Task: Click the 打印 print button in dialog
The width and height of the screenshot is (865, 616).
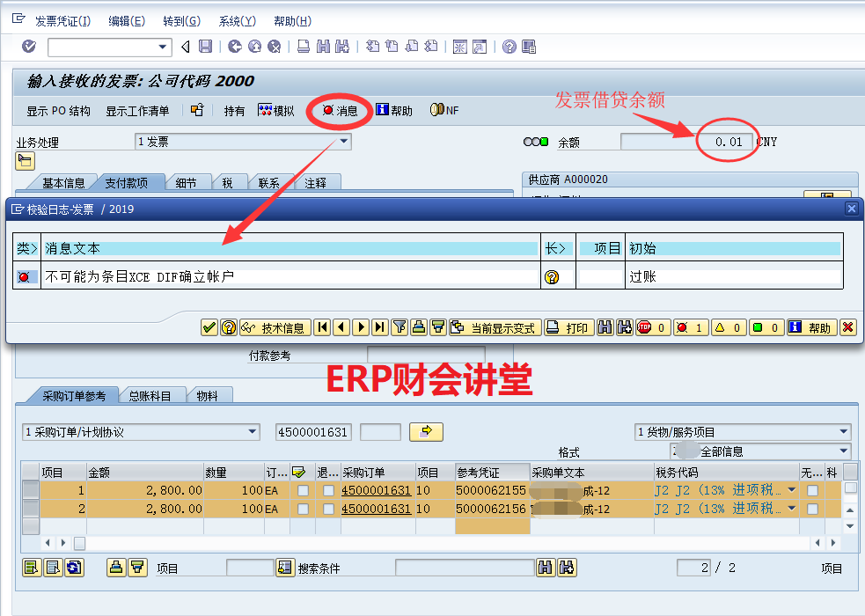Action: click(x=568, y=327)
